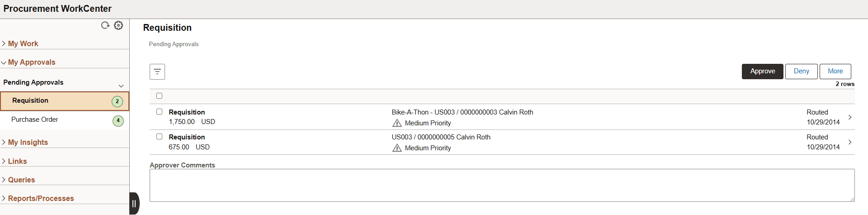Check the box for the 675.00 USD requisition
The width and height of the screenshot is (868, 215).
(x=159, y=137)
